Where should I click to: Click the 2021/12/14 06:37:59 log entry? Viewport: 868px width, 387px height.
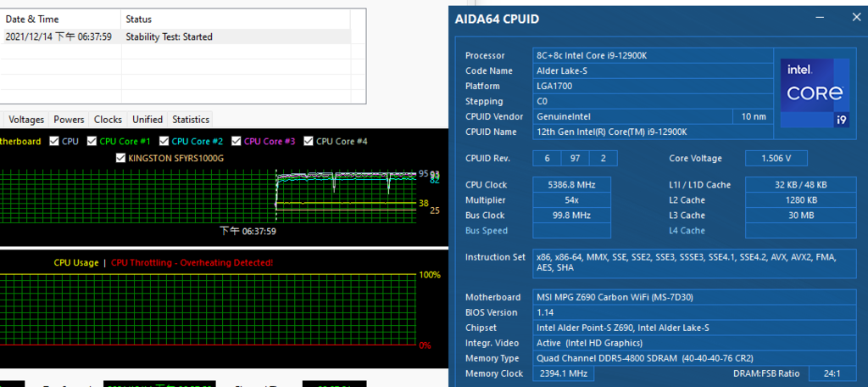58,37
